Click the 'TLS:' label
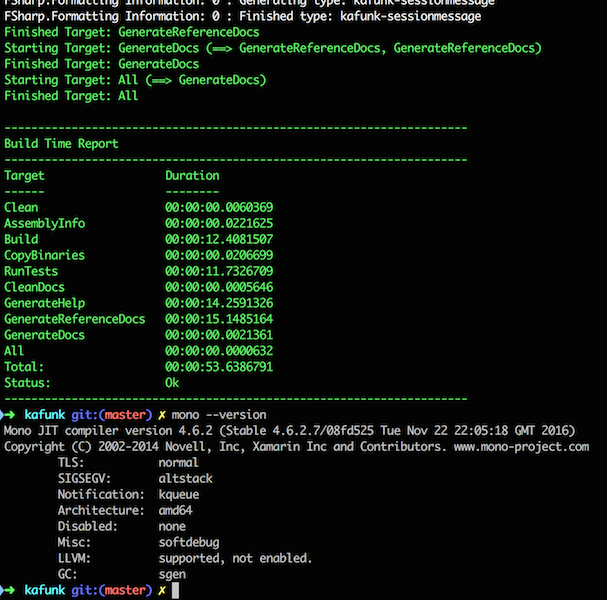This screenshot has height=600, width=607. pyautogui.click(x=71, y=463)
